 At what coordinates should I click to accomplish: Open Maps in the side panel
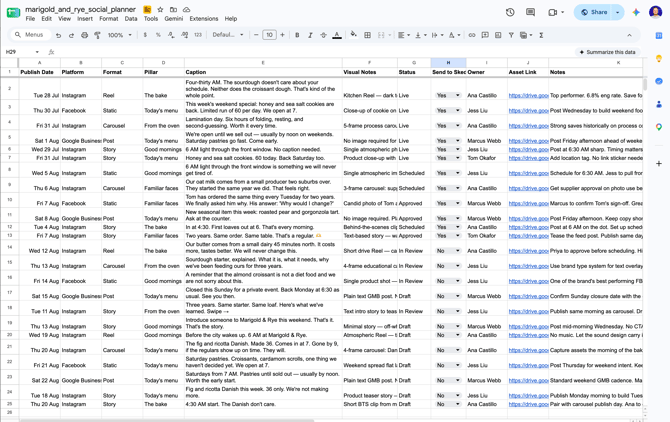click(x=659, y=127)
